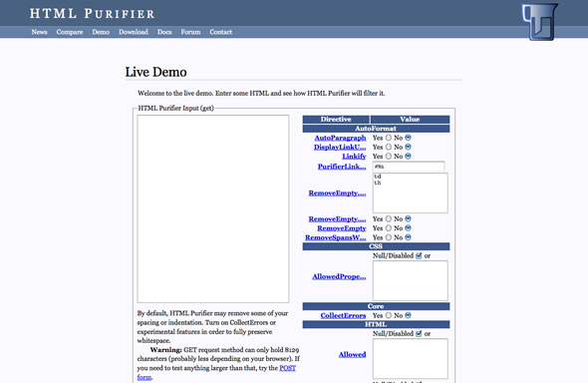588x383 pixels.
Task: Open RemoveEmpty.... link beside the td/th box
Action: (337, 192)
